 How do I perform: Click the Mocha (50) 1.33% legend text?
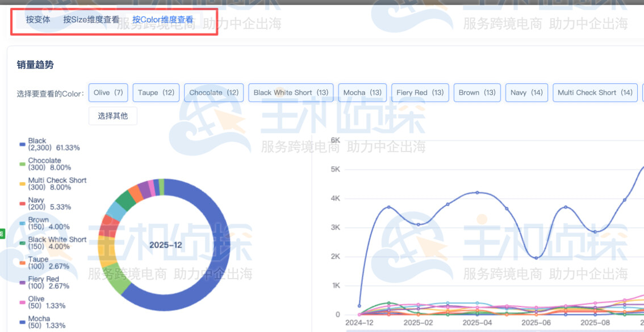[47, 322]
